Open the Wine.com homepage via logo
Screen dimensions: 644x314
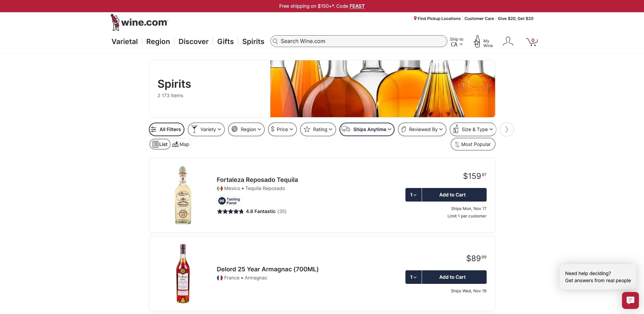click(x=139, y=22)
